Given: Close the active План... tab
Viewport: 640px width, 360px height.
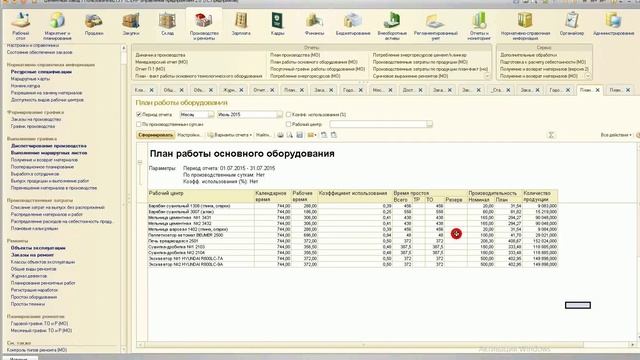Looking at the screenshot, I should click(x=598, y=90).
